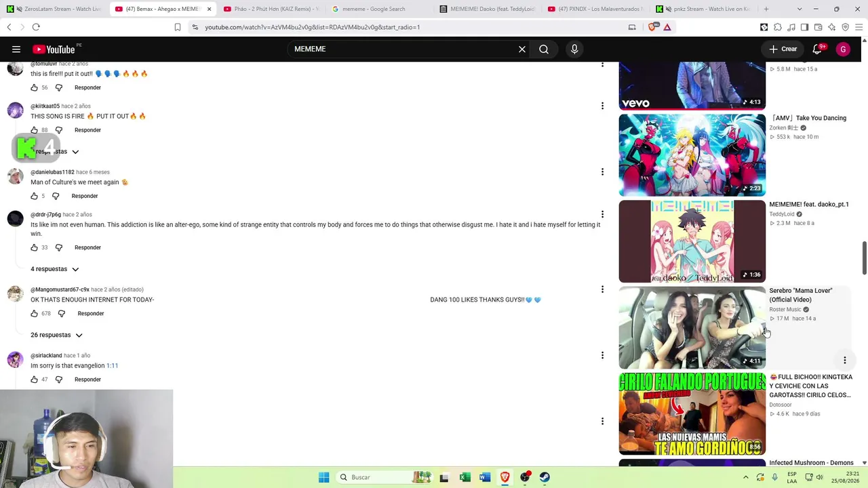Like the @Mangomustard67-c9x comment
Screen dimensions: 868x488
(34, 314)
